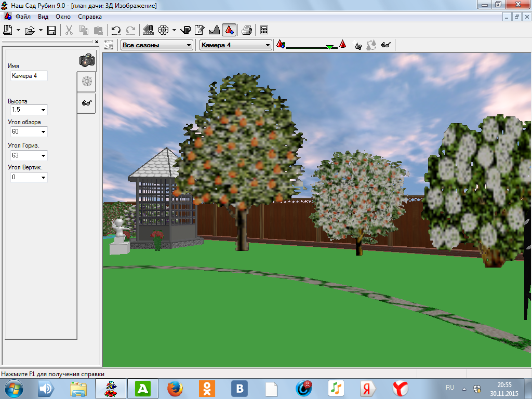
Task: Open the calculator tool icon
Action: pos(264,30)
